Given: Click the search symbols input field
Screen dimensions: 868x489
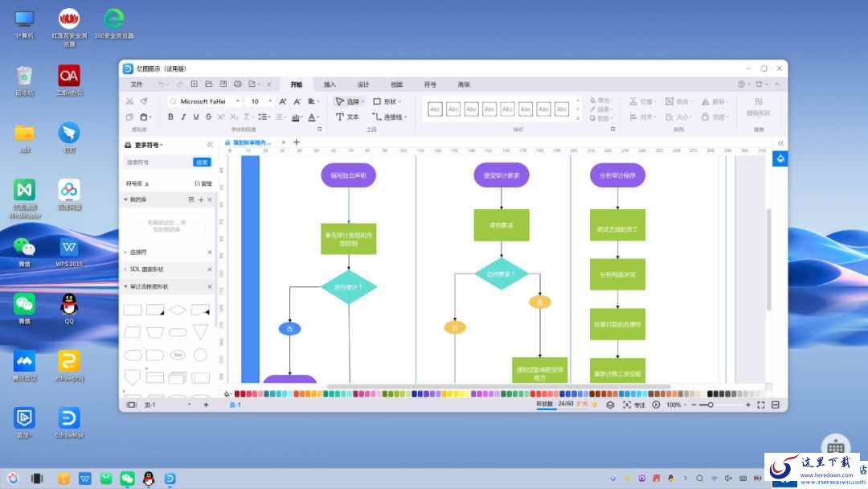Looking at the screenshot, I should coord(158,162).
